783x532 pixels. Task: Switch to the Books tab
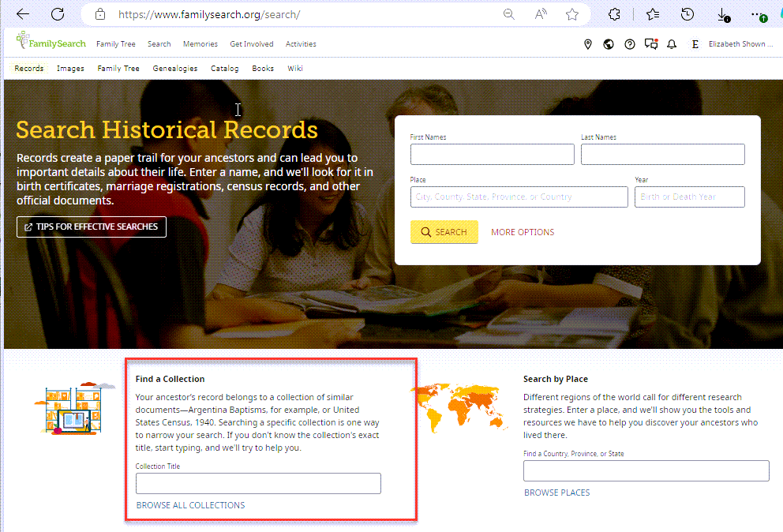(x=263, y=69)
